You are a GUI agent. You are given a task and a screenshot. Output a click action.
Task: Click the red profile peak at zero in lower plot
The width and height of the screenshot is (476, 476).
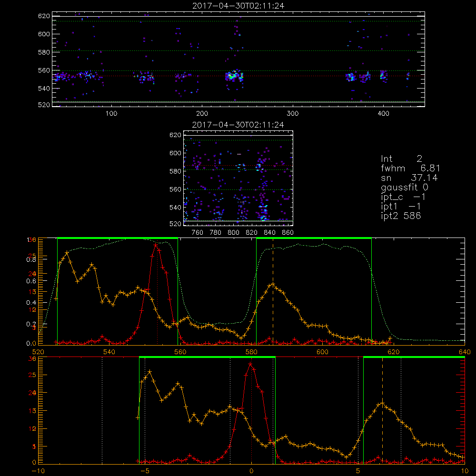click(250, 363)
